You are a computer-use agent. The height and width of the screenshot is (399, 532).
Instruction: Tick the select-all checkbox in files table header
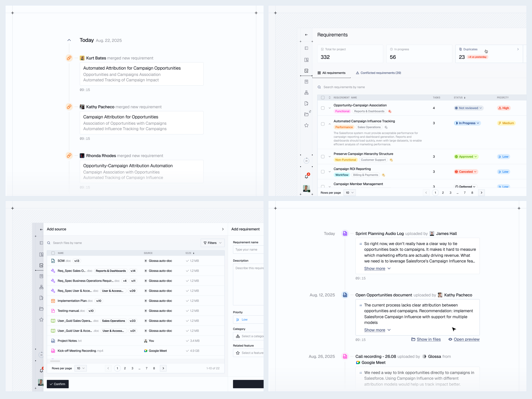(x=53, y=253)
